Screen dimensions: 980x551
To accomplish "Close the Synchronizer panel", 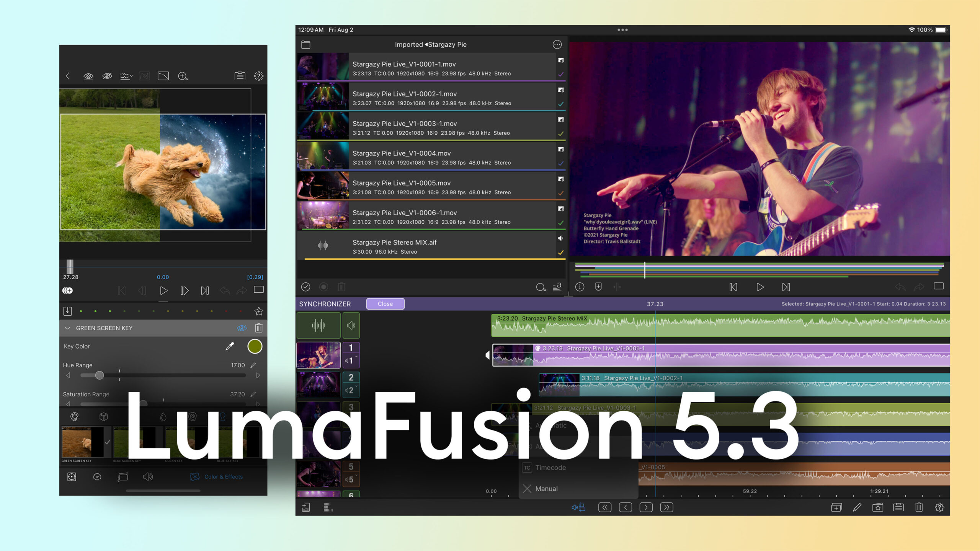I will pos(385,304).
